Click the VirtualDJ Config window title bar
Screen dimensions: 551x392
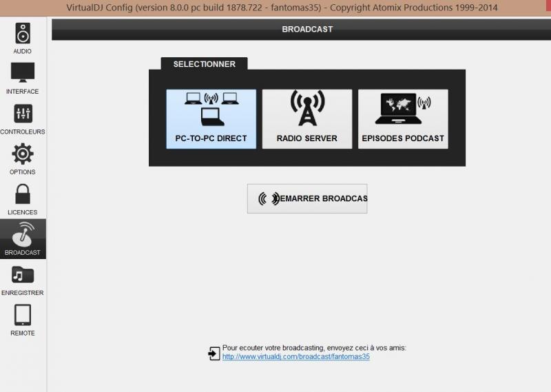point(275,8)
